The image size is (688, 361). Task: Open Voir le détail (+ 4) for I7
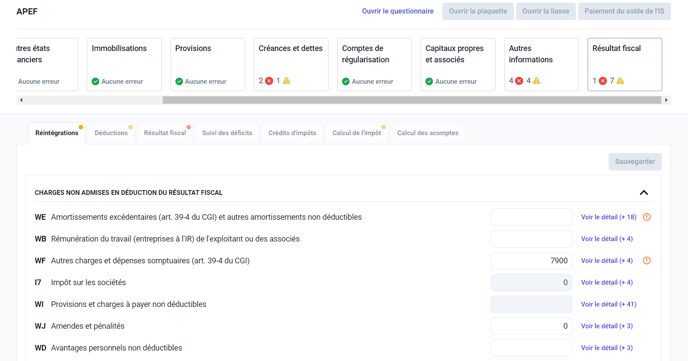[607, 282]
